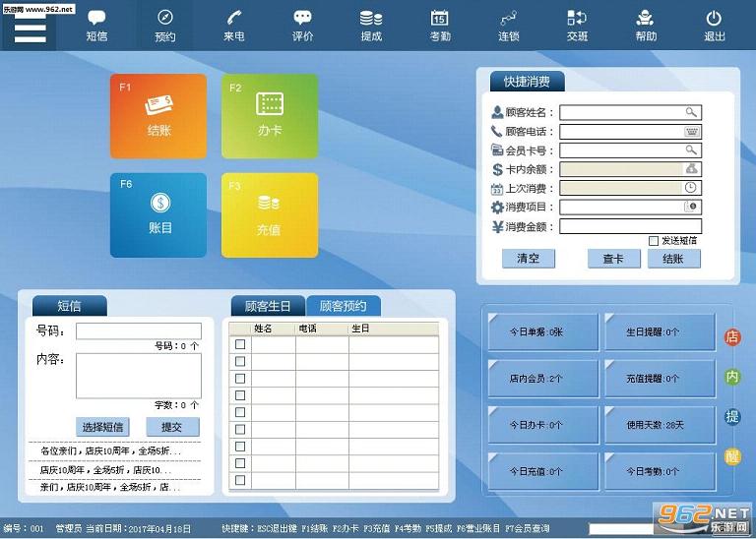Viewport: 756px width, 539px height.
Task: Click the 提交 submit button
Action: pos(172,427)
